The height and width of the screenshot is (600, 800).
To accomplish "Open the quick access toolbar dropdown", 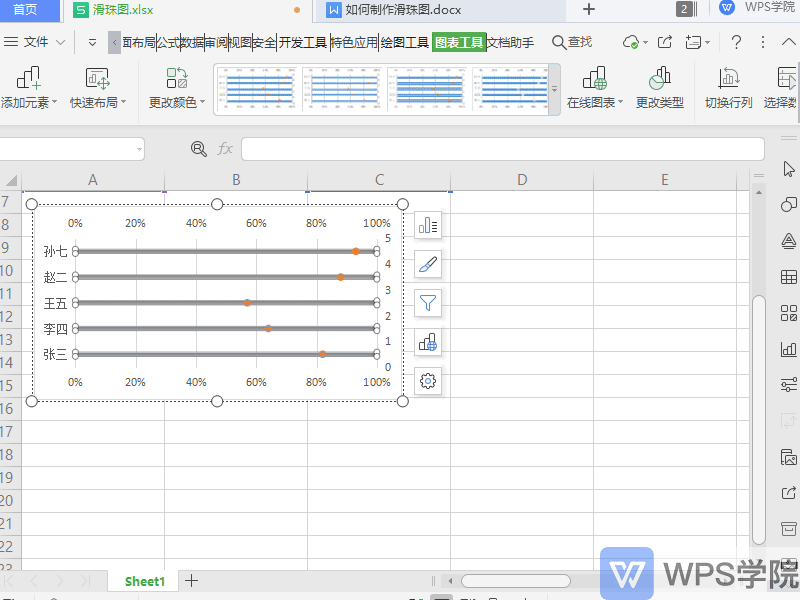I will 92,42.
